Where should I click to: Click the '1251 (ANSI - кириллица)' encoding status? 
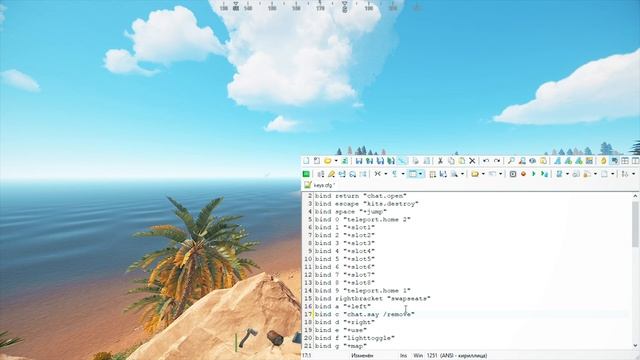click(457, 356)
